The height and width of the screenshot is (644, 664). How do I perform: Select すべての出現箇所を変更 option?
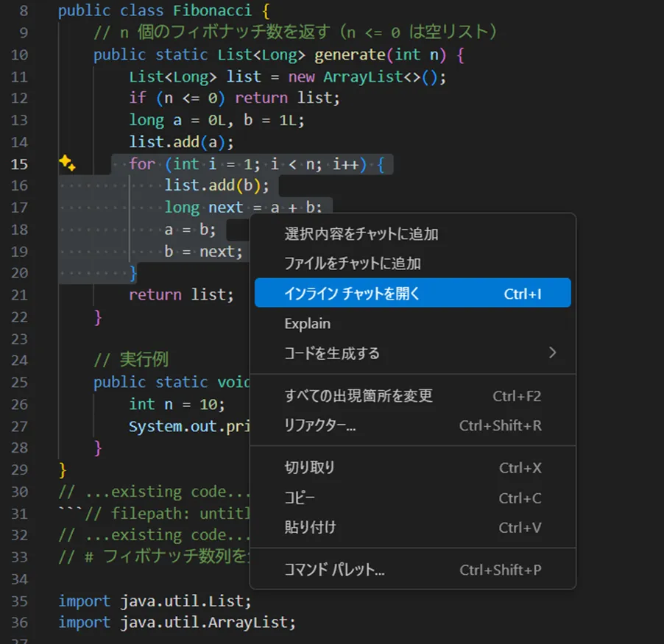click(338, 396)
